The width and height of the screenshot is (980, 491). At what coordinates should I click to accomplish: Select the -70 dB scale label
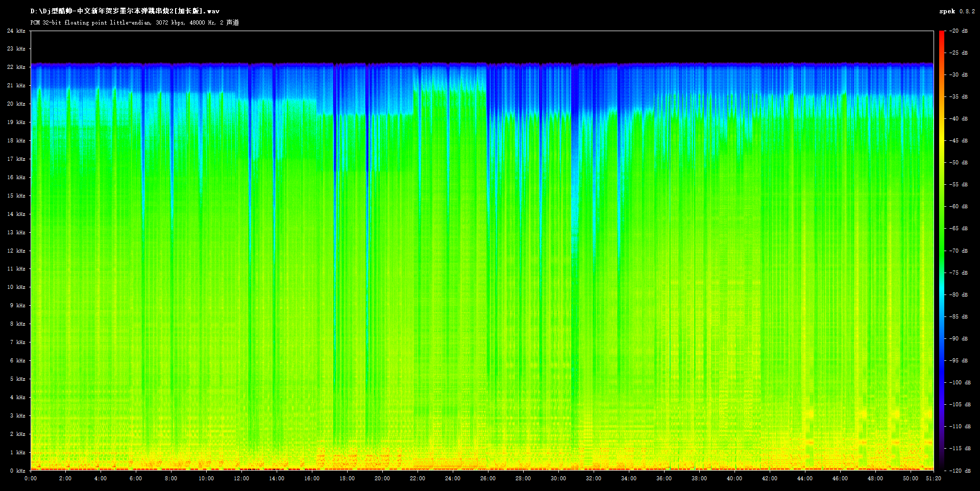(x=959, y=251)
